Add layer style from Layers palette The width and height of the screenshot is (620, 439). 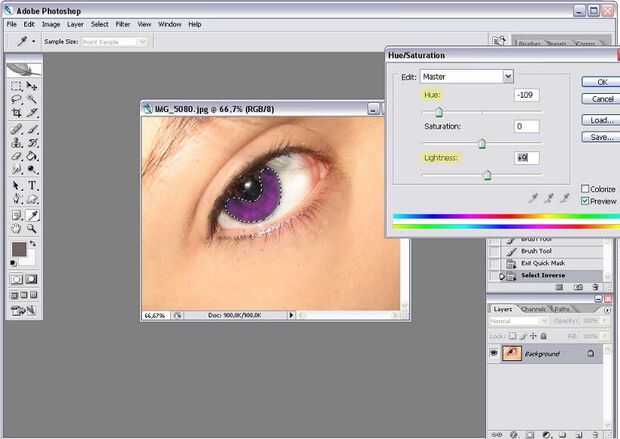(514, 435)
